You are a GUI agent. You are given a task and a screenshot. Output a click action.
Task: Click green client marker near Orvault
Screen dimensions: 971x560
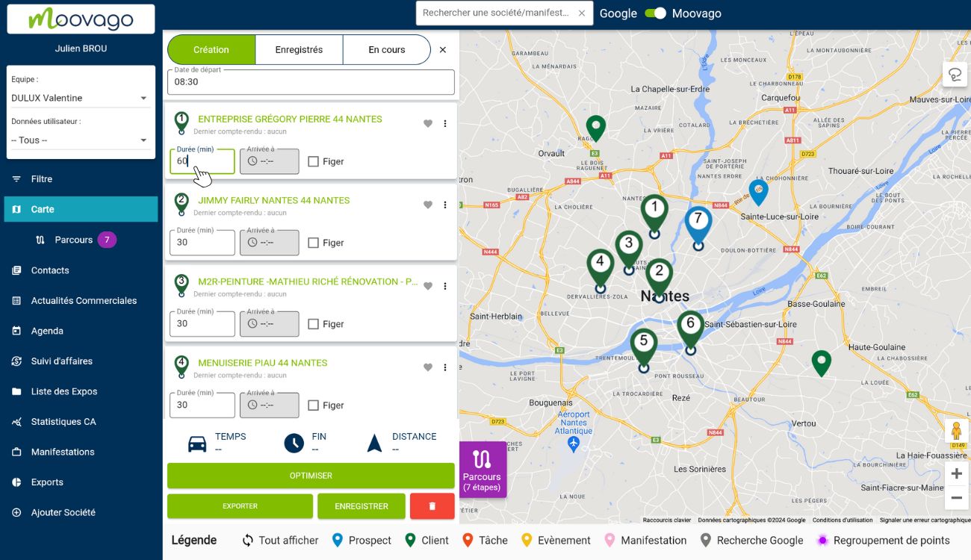[595, 128]
